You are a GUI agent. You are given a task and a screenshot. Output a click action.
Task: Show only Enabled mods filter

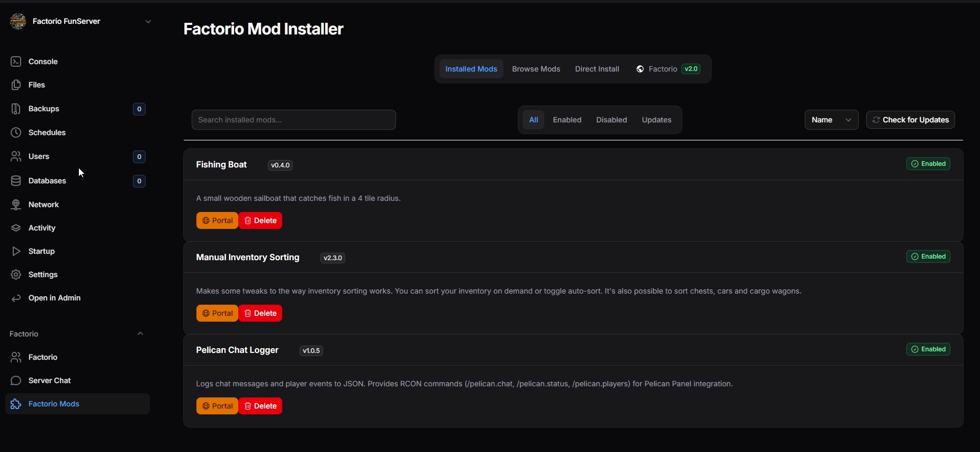click(567, 120)
